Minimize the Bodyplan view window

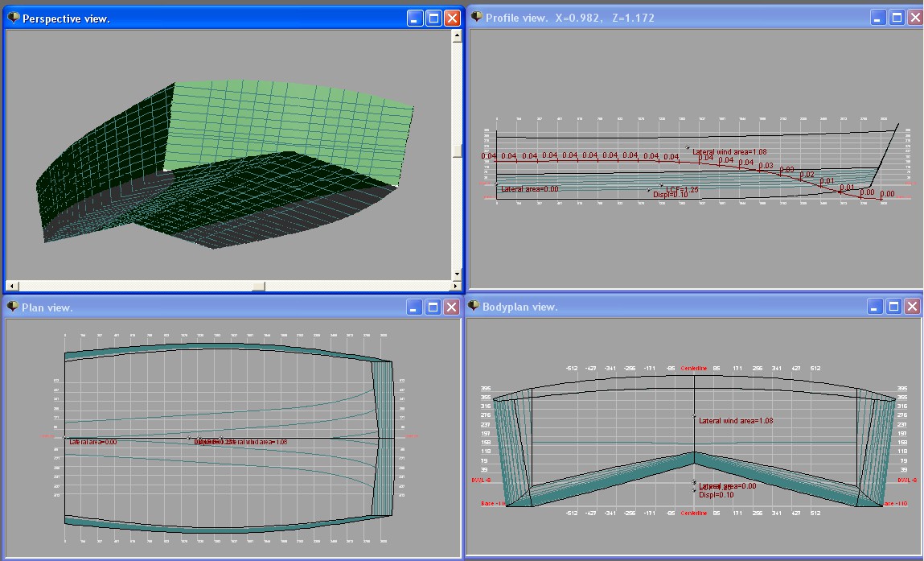point(875,306)
